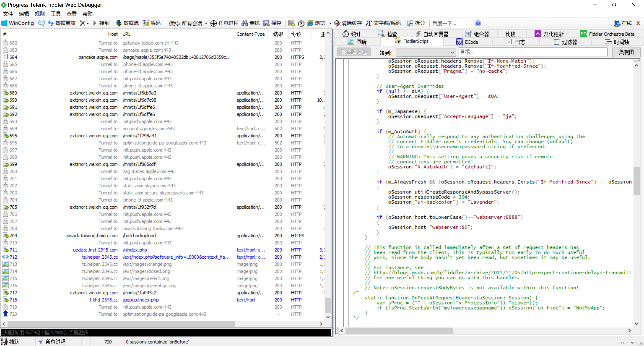Viewport: 644px width, 346px height.
Task: Click 清除缓存 clear cache icon
Action: point(337,23)
